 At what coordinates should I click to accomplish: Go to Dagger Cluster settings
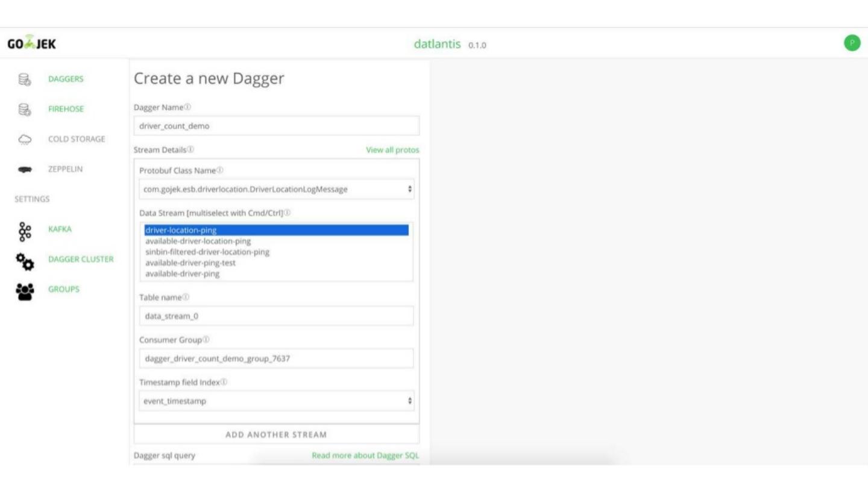tap(81, 260)
